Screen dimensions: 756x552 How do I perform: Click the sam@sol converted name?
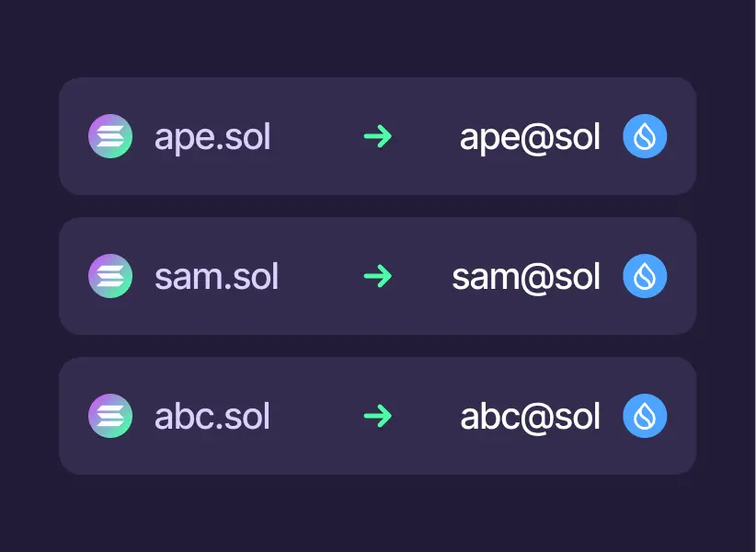tap(526, 277)
